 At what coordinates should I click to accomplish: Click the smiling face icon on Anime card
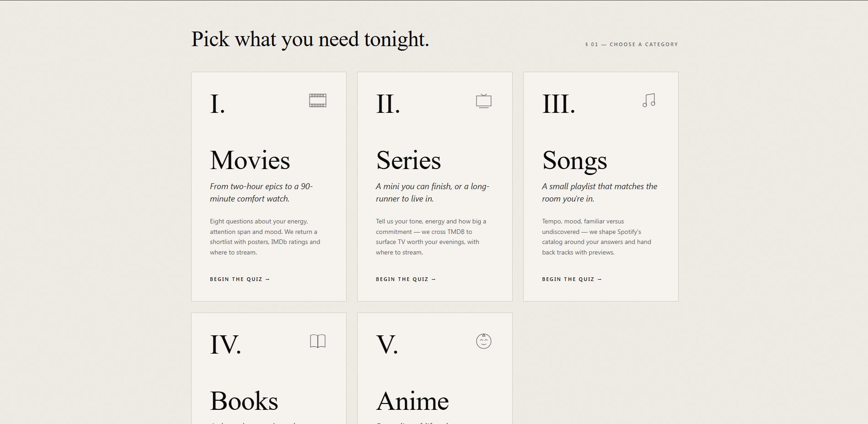(x=483, y=341)
